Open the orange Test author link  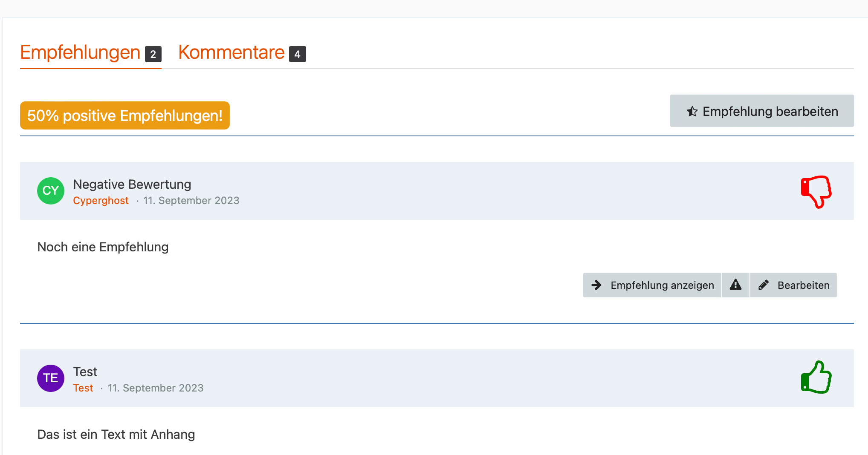click(x=83, y=388)
